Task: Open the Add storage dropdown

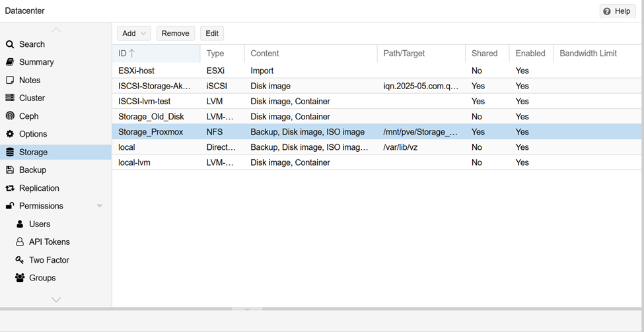Action: point(134,33)
